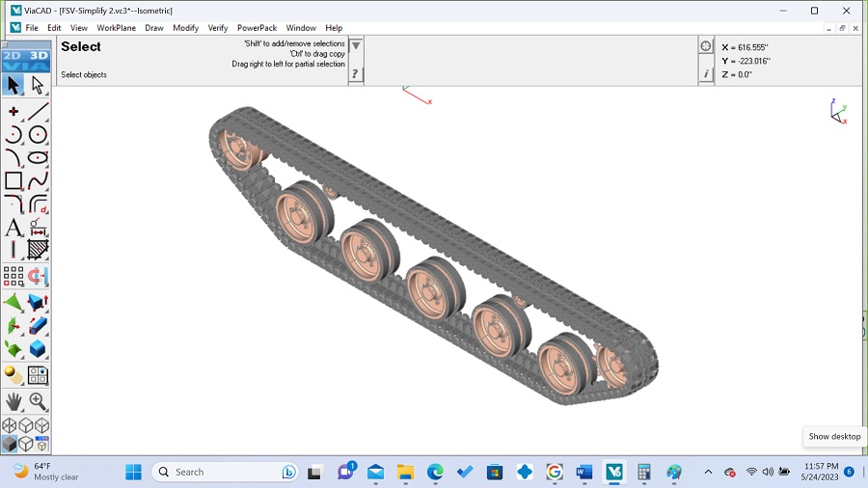
Task: Click the Y coordinate value -223.016"
Action: [753, 61]
